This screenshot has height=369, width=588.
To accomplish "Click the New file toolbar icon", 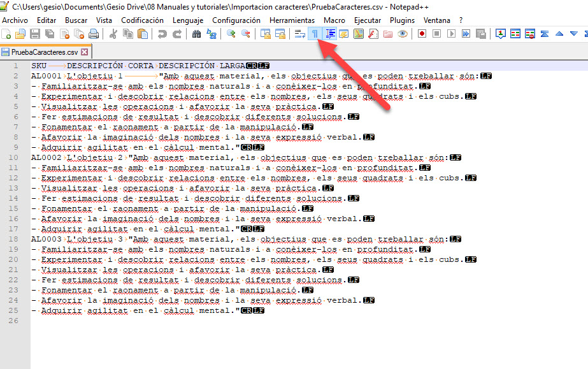I will [6, 34].
